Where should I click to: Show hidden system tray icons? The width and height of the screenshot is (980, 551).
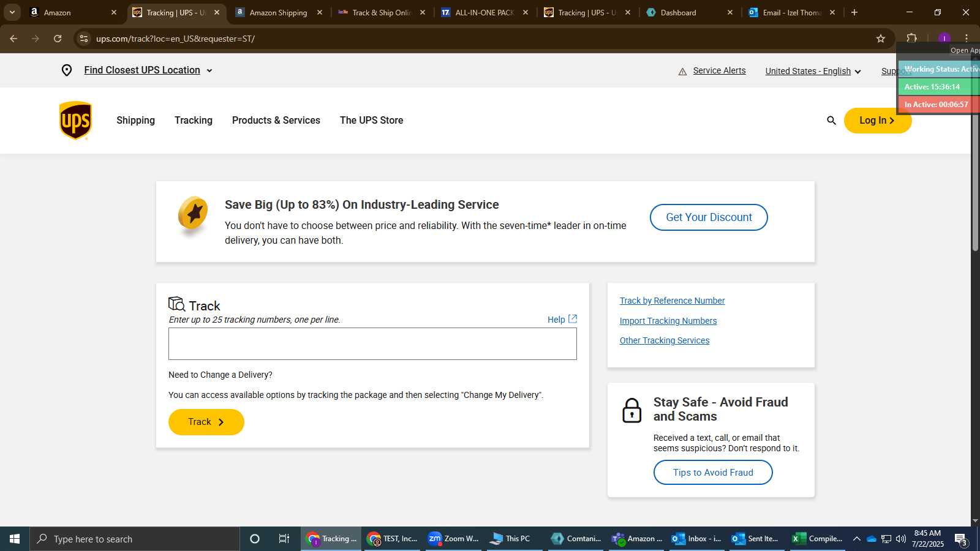tap(856, 539)
